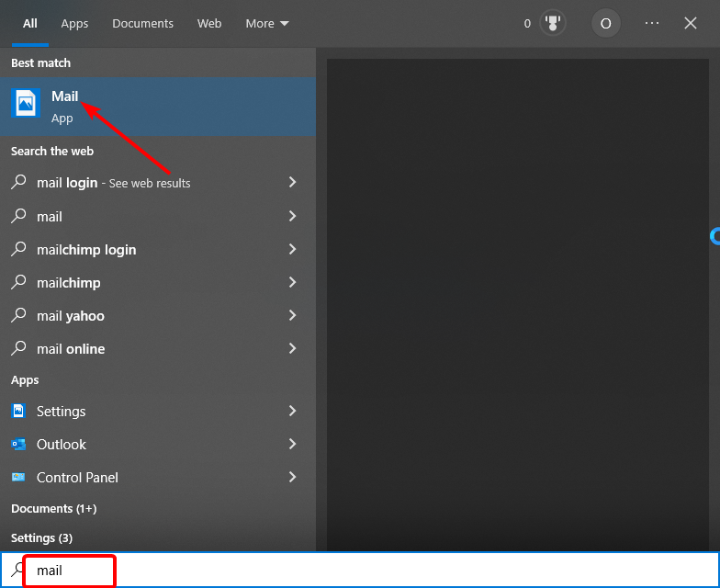
Task: Expand the arrow for the 'mail' suggestion
Action: coord(292,216)
